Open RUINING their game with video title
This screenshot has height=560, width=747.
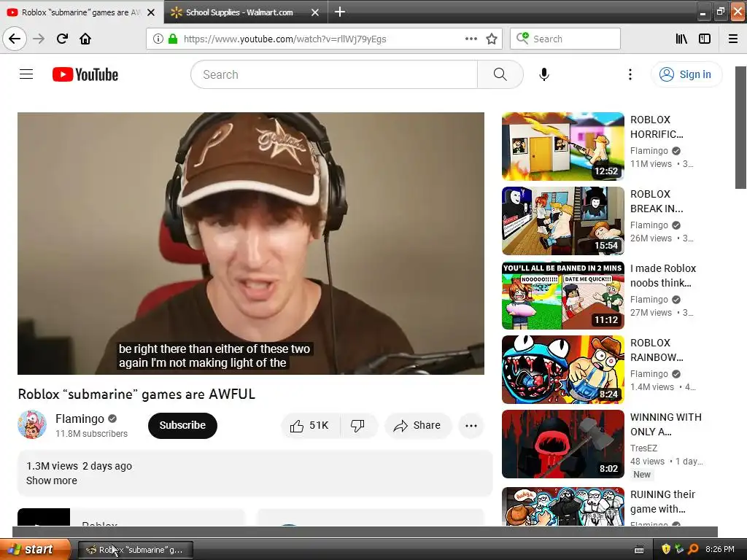tap(662, 502)
